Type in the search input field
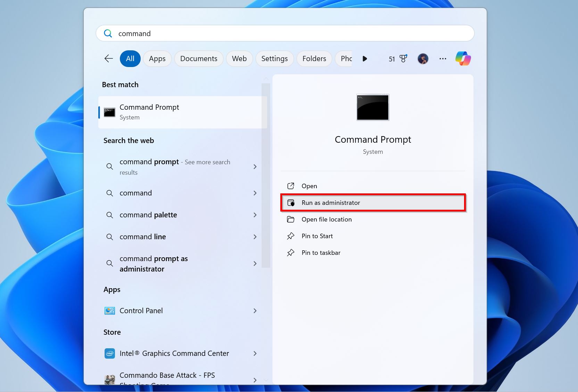This screenshot has width=578, height=392. [243, 33]
